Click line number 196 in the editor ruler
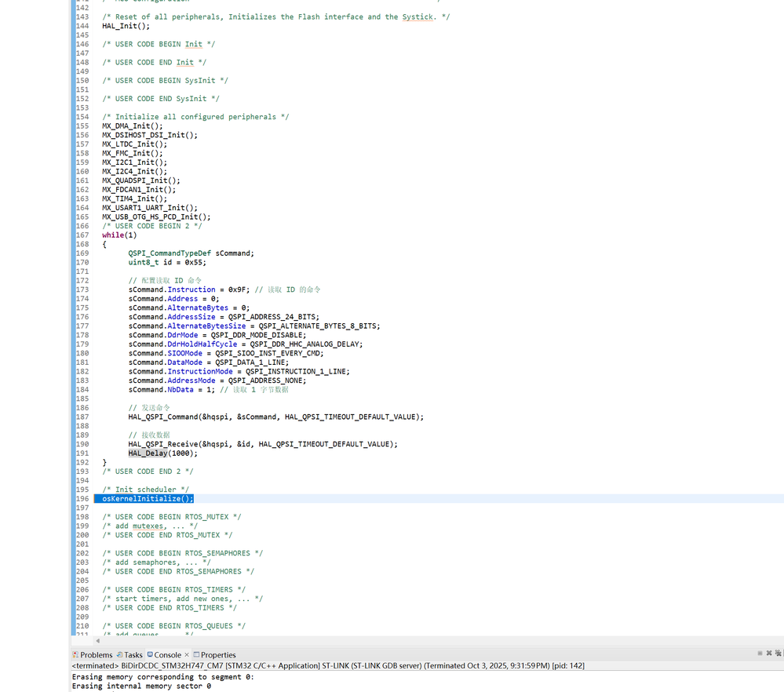The width and height of the screenshot is (784, 692). (x=84, y=498)
